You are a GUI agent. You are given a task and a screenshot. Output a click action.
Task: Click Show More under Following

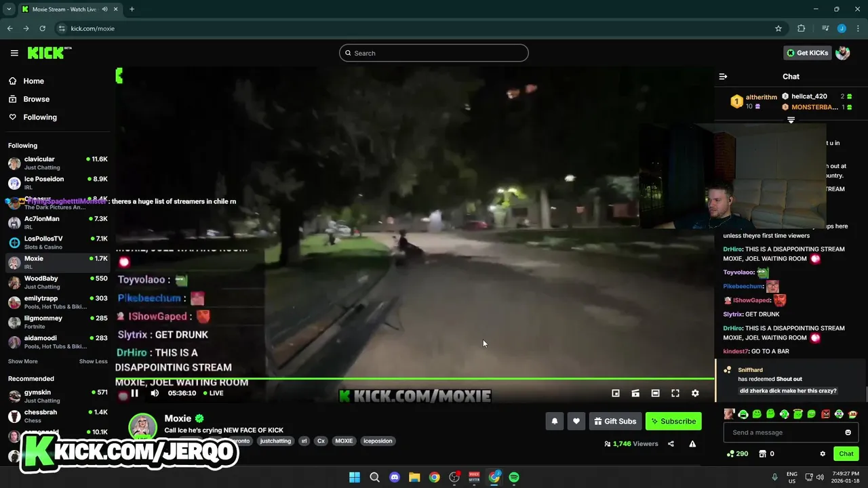[23, 361]
